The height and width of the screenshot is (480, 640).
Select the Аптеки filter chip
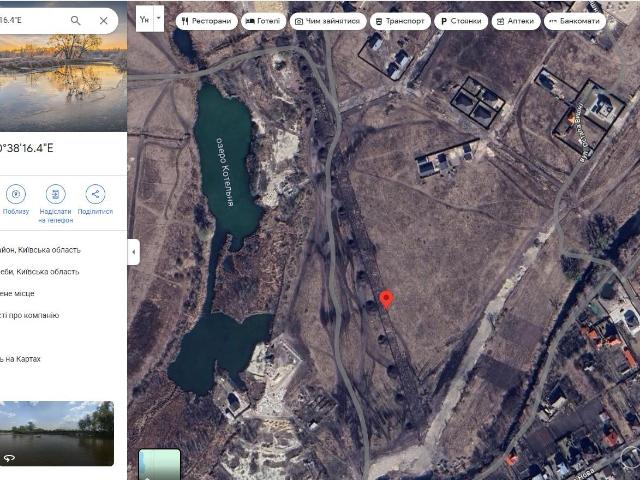tap(516, 21)
